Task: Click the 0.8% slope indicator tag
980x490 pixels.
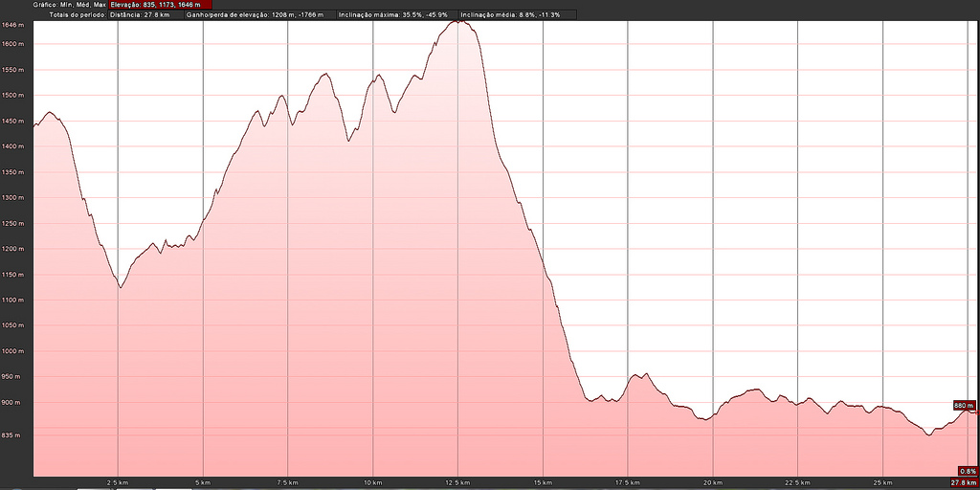Action: pos(967,471)
